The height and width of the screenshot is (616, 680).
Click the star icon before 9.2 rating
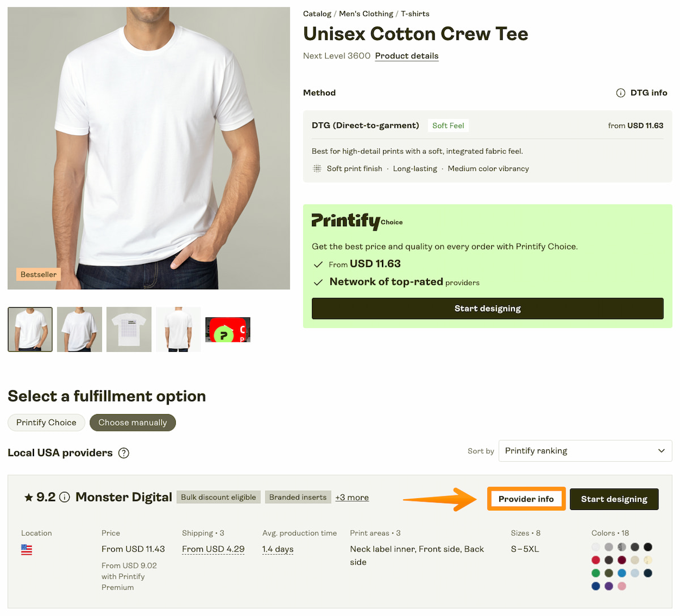[28, 498]
